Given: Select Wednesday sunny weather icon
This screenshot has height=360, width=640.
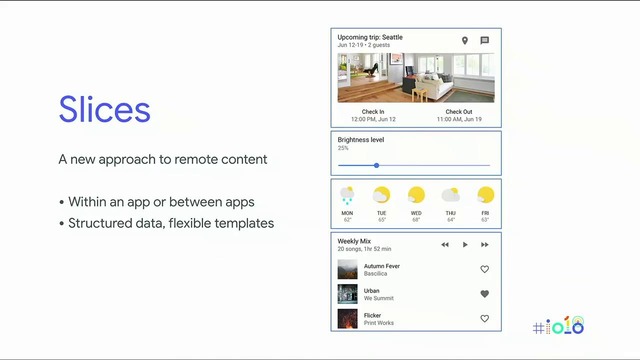Looking at the screenshot, I should point(416,195).
